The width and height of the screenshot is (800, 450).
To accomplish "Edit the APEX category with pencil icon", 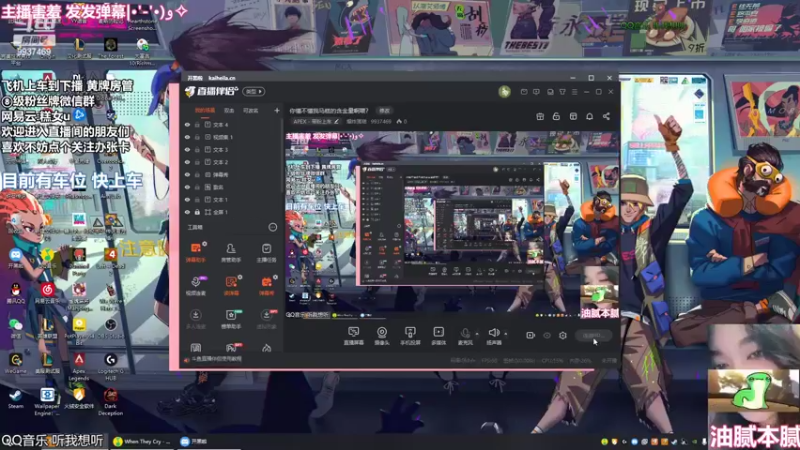I will point(336,121).
